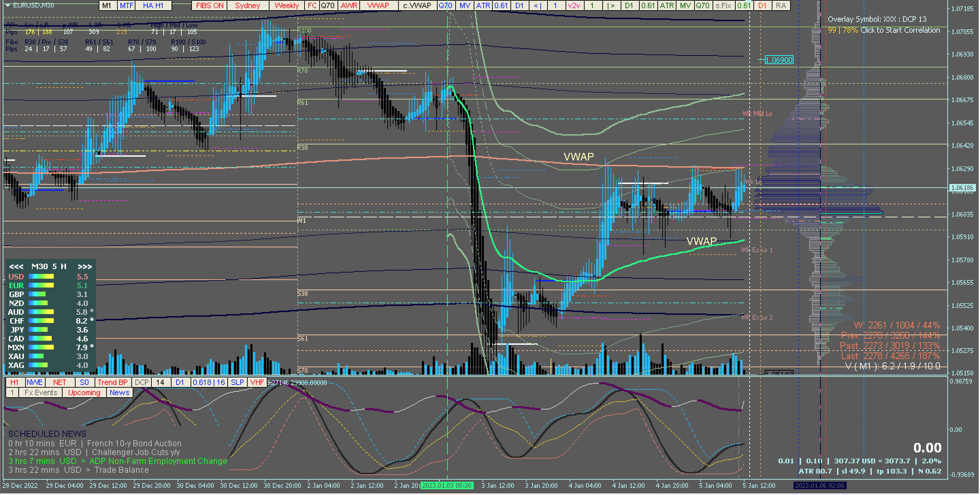Click the '<|' step-back button
The height and width of the screenshot is (495, 980).
(x=538, y=5)
